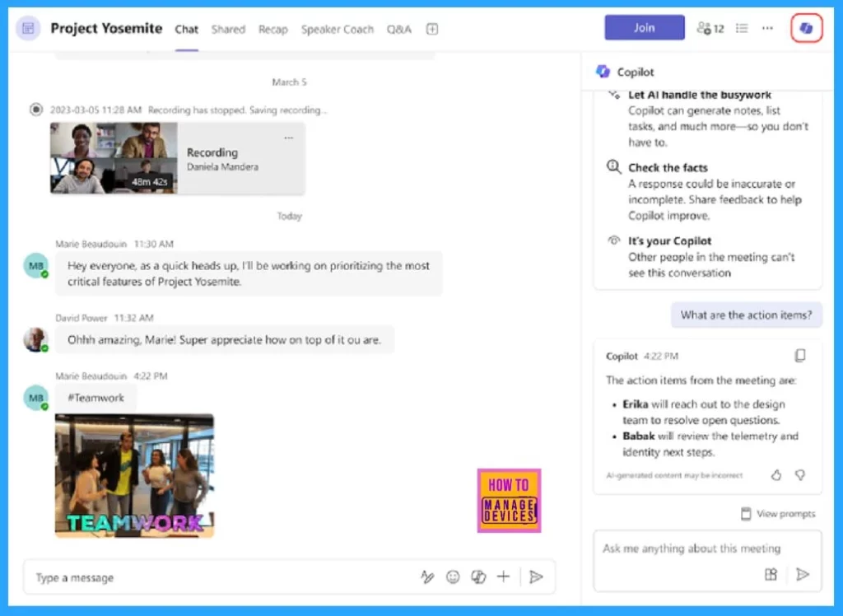
Task: Send Copilot prompt with arrow icon
Action: [x=802, y=574]
